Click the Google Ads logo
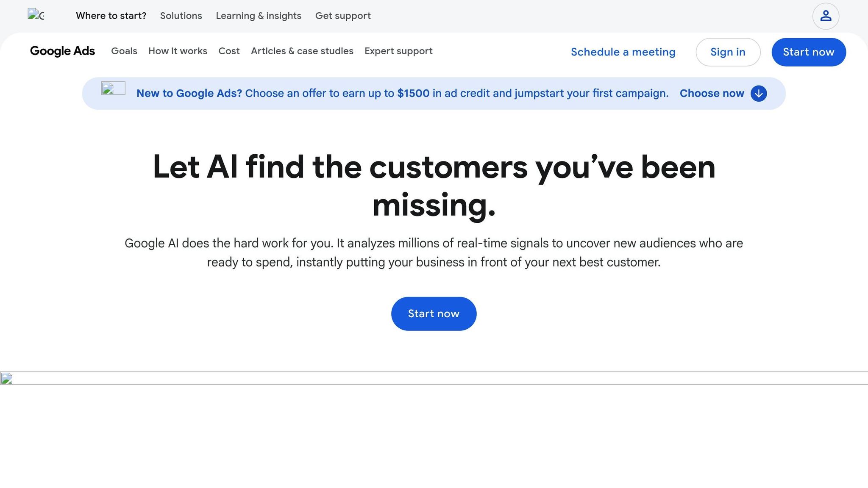Image resolution: width=868 pixels, height=488 pixels. tap(62, 51)
